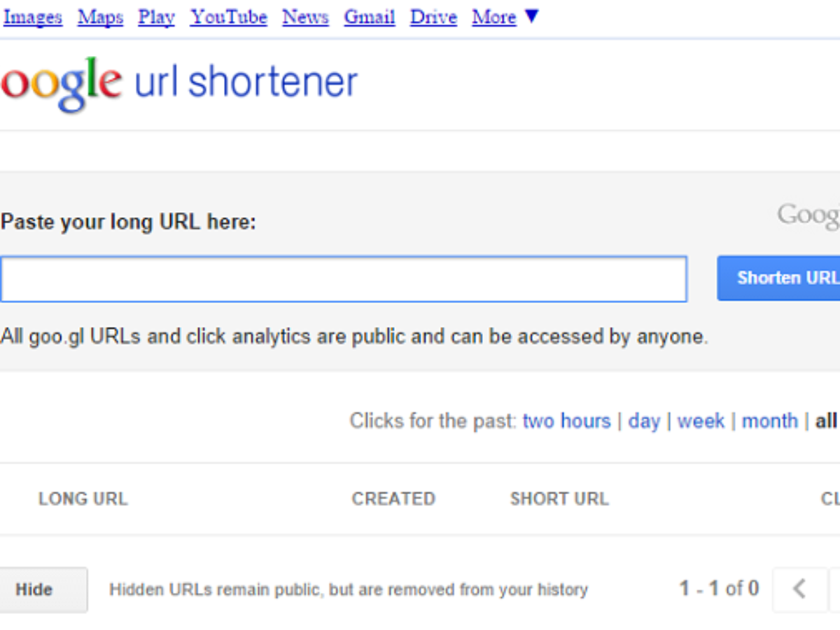Show clicks for the past day
Viewport: 840px width, 630px height.
(644, 421)
